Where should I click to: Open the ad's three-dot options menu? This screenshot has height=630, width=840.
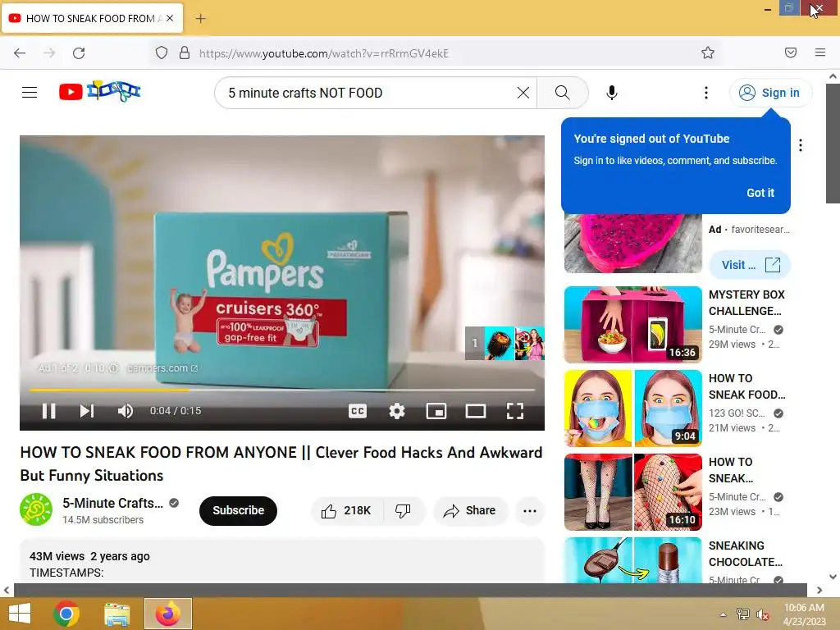pos(801,145)
